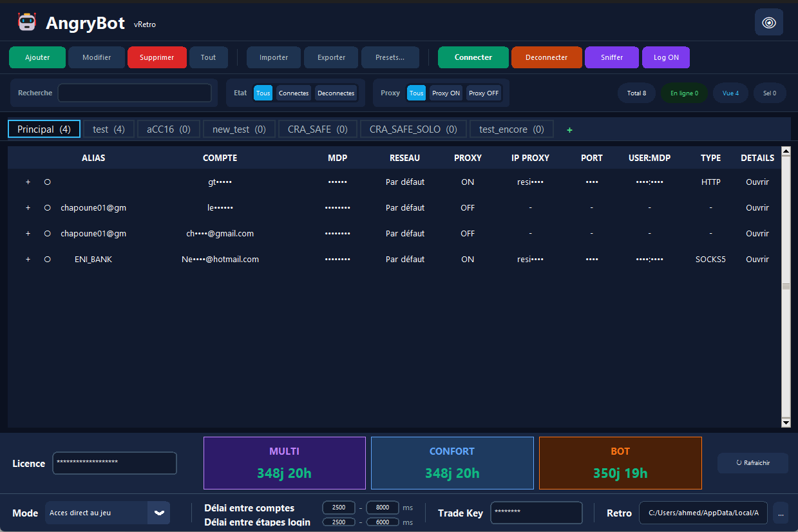
Task: Click the Rafraichir refresh button
Action: 752,463
